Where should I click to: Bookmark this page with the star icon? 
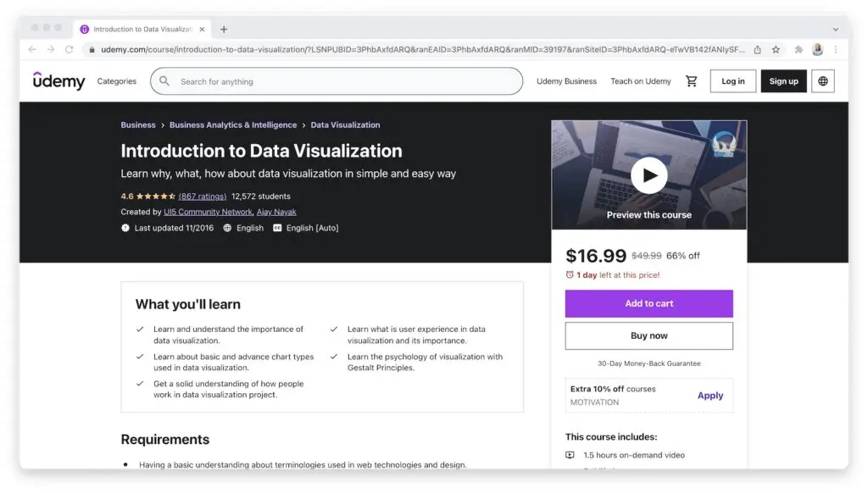776,49
